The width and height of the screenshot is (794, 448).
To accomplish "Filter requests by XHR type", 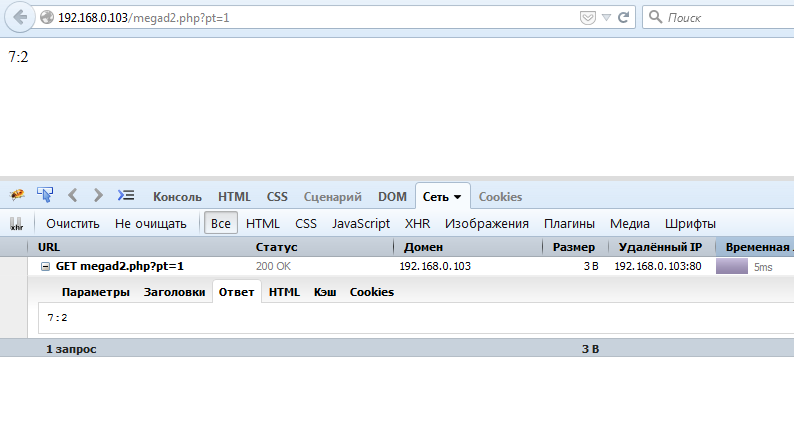I will tap(417, 224).
